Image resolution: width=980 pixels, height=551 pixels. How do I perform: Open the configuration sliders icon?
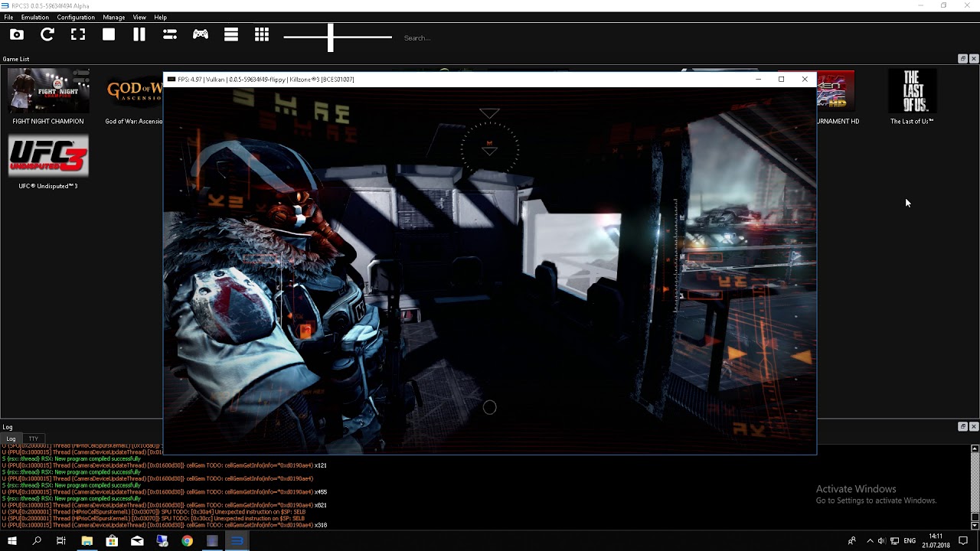click(x=170, y=34)
